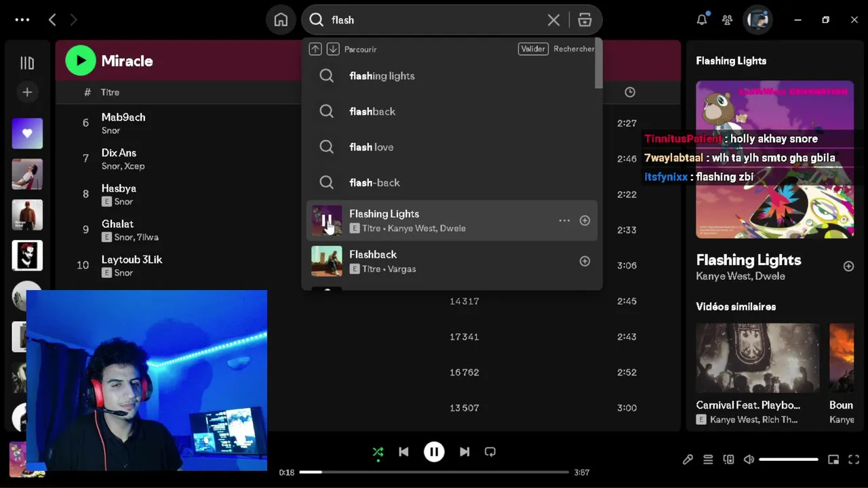Add Flashing Lights result to library

[585, 220]
